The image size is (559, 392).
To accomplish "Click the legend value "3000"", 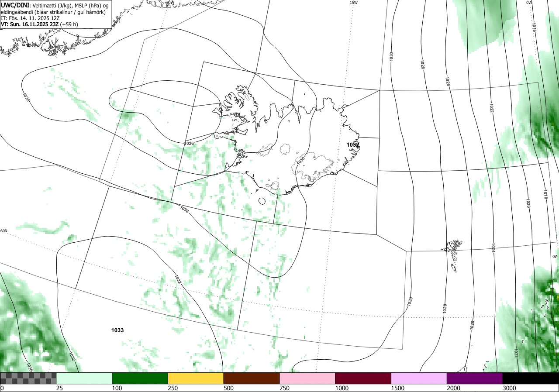I will pos(510,388).
